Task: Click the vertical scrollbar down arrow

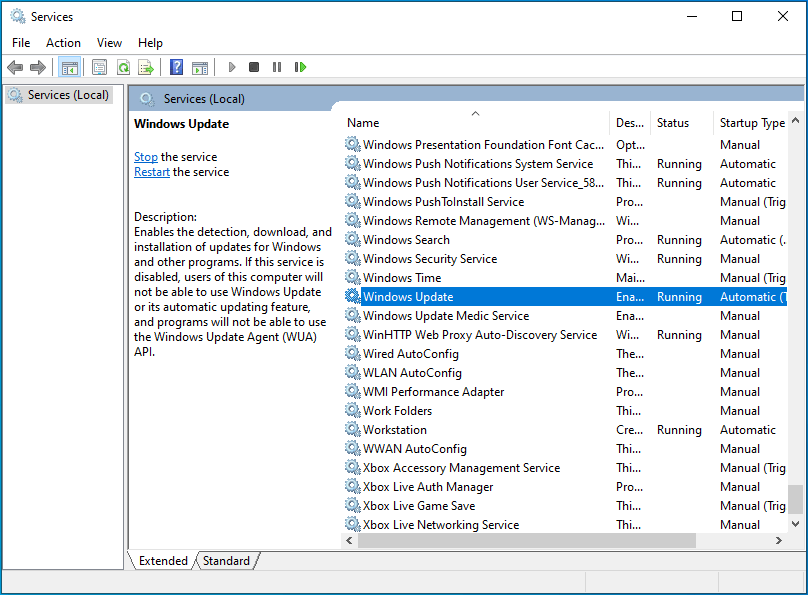Action: [x=795, y=523]
